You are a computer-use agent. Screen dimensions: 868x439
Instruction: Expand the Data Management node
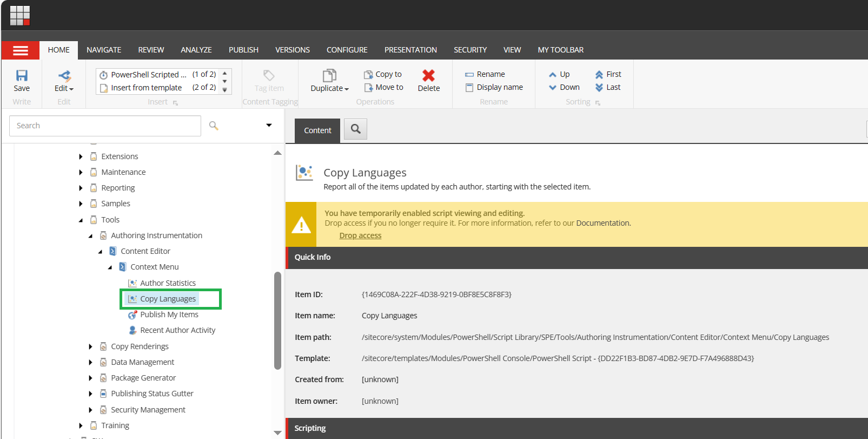tap(90, 362)
